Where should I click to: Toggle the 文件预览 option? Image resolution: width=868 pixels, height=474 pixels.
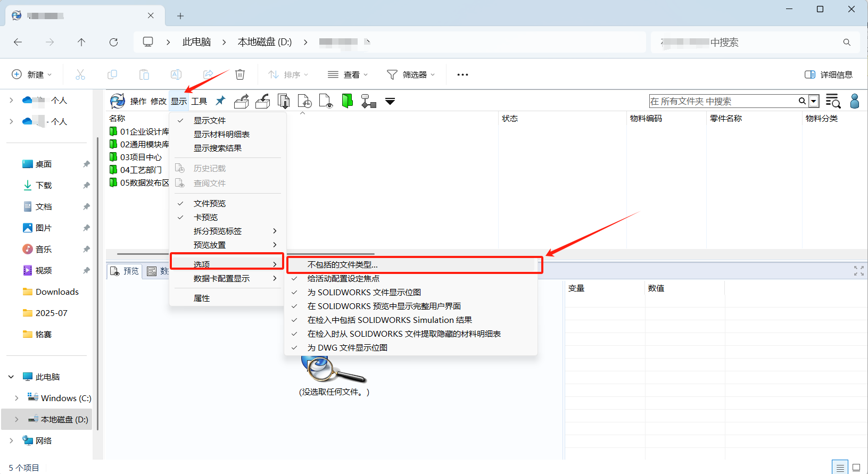point(228,204)
